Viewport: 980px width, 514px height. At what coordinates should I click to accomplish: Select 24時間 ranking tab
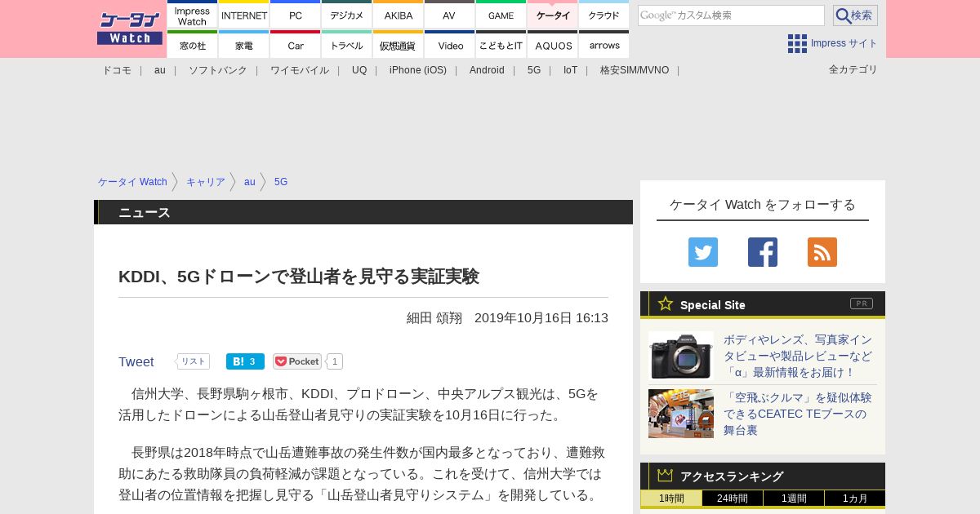[733, 498]
